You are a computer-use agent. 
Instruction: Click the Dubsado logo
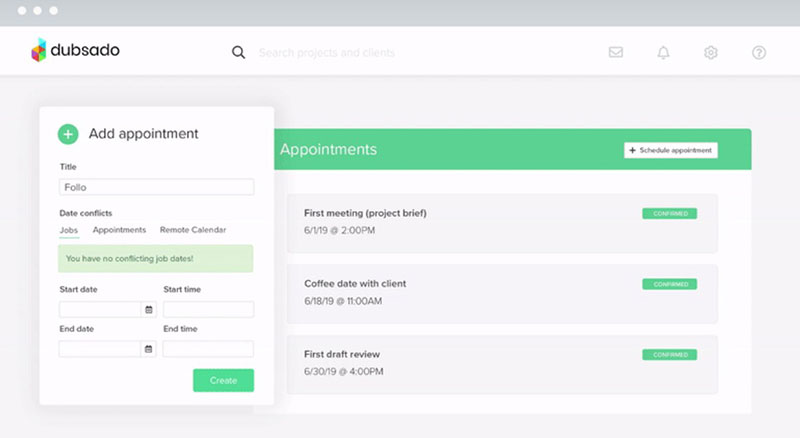click(76, 50)
